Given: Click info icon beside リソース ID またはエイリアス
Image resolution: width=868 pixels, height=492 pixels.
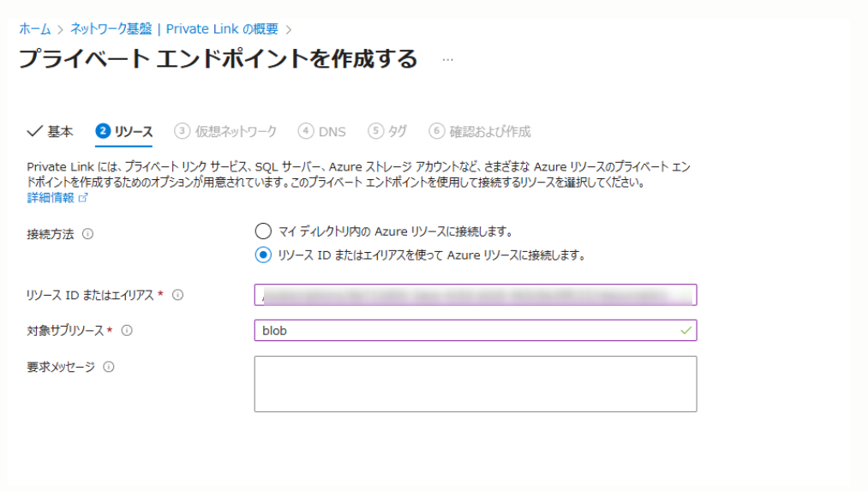Looking at the screenshot, I should (178, 295).
